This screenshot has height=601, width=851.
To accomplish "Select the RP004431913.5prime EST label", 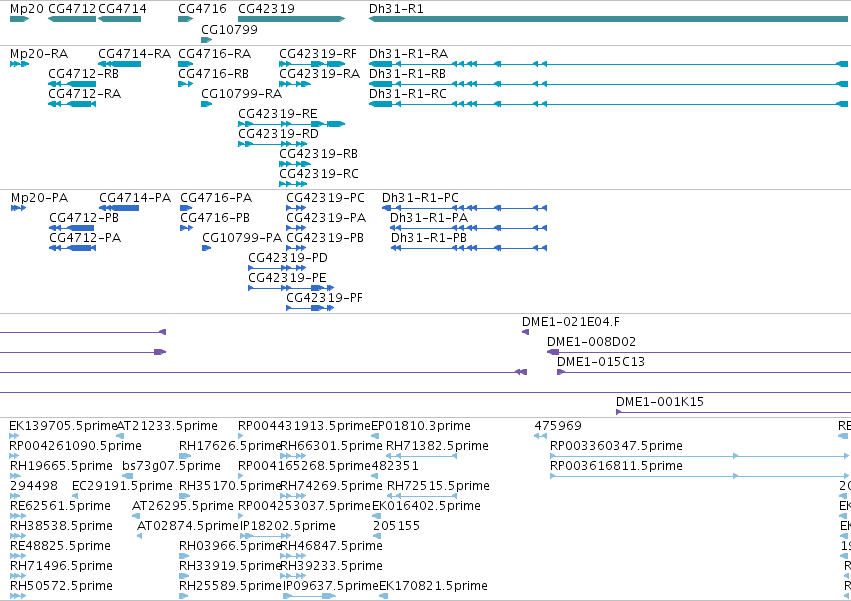I will tap(304, 426).
